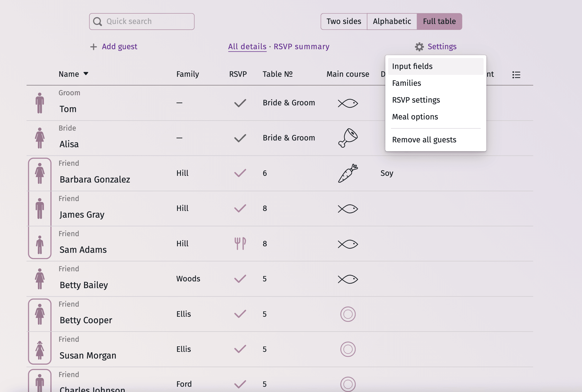
Task: Choose Meal options from the Settings menu
Action: click(x=415, y=117)
